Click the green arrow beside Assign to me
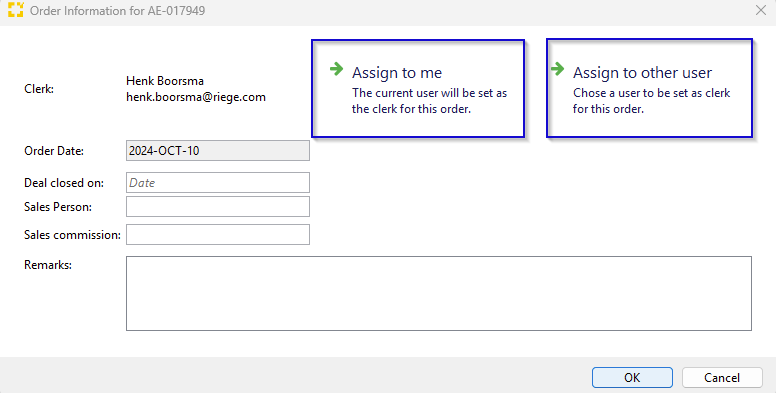The height and width of the screenshot is (393, 776). [337, 69]
